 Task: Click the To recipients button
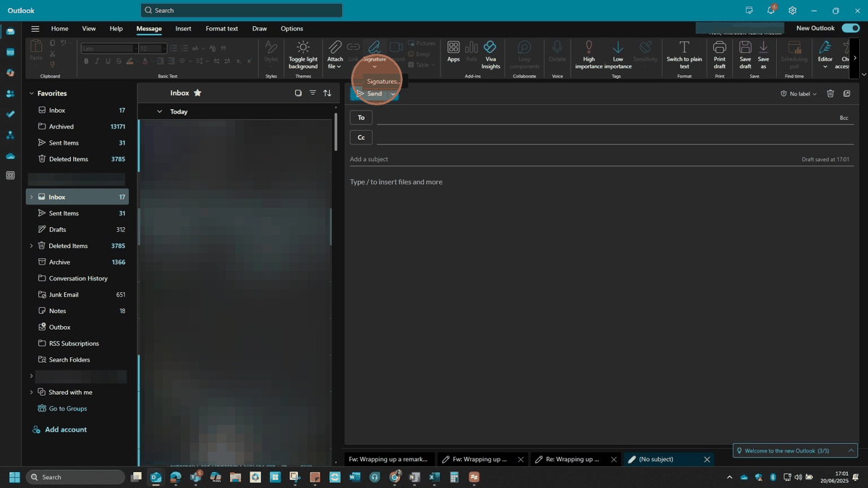(361, 117)
